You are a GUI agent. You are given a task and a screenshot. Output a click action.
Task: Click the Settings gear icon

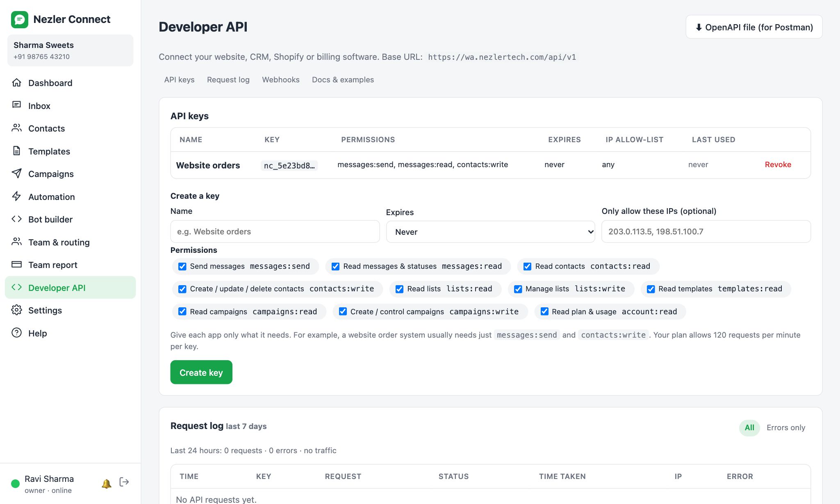pos(16,310)
